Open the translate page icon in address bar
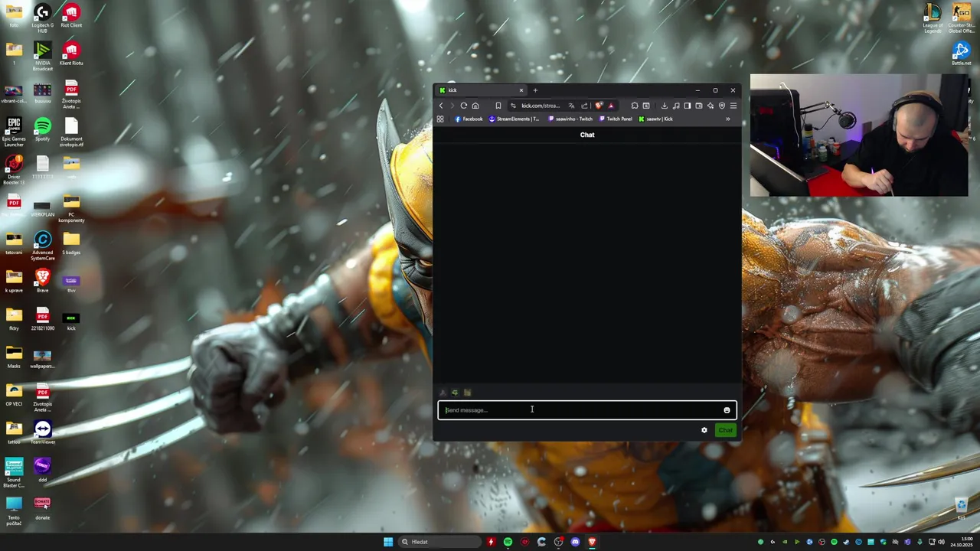 [571, 106]
